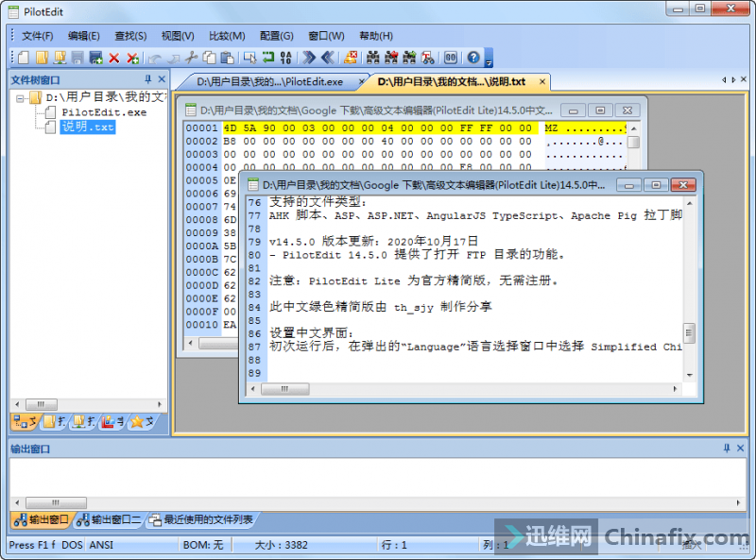This screenshot has width=756, height=560.
Task: Click the Find next binoculars icon
Action: [x=409, y=58]
